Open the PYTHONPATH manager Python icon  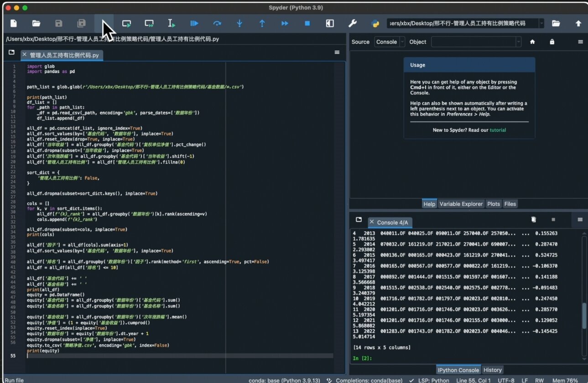click(x=375, y=23)
